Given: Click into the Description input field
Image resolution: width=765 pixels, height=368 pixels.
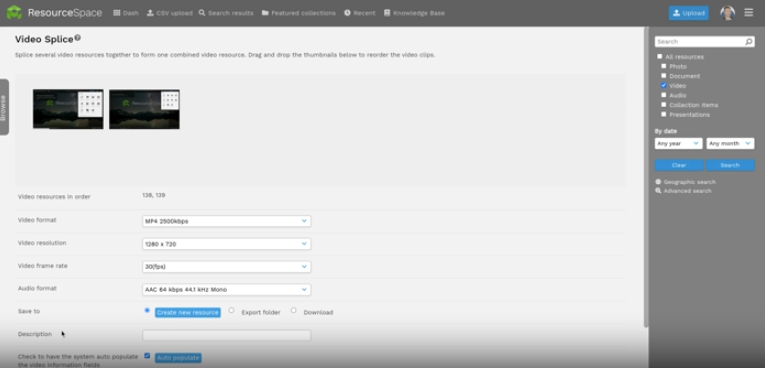Looking at the screenshot, I should (x=226, y=335).
